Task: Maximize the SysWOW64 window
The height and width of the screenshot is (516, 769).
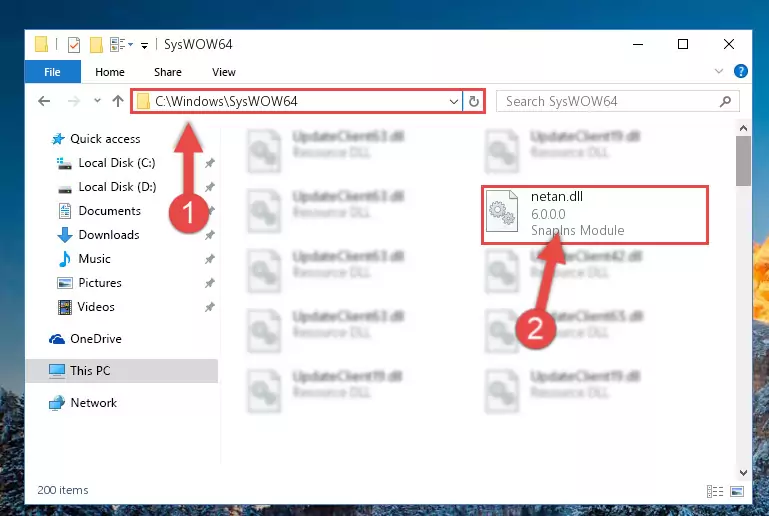Action: point(683,45)
